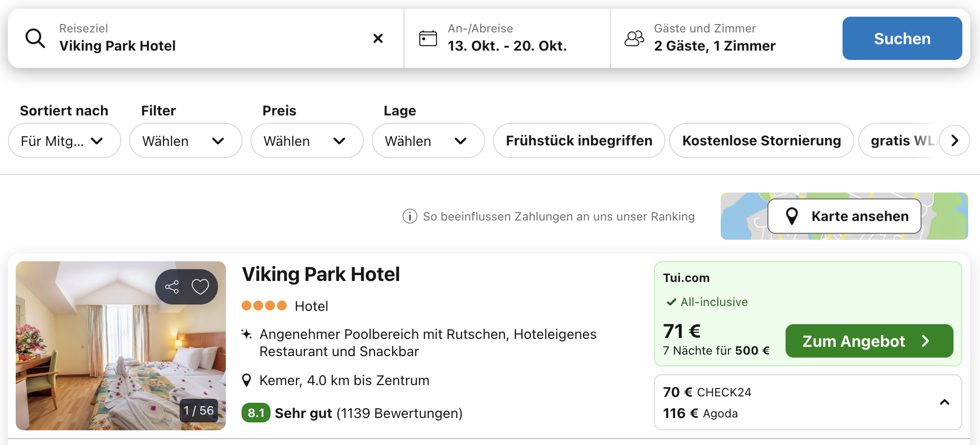
Task: Clear the Viking Park Hotel destination
Action: click(378, 38)
